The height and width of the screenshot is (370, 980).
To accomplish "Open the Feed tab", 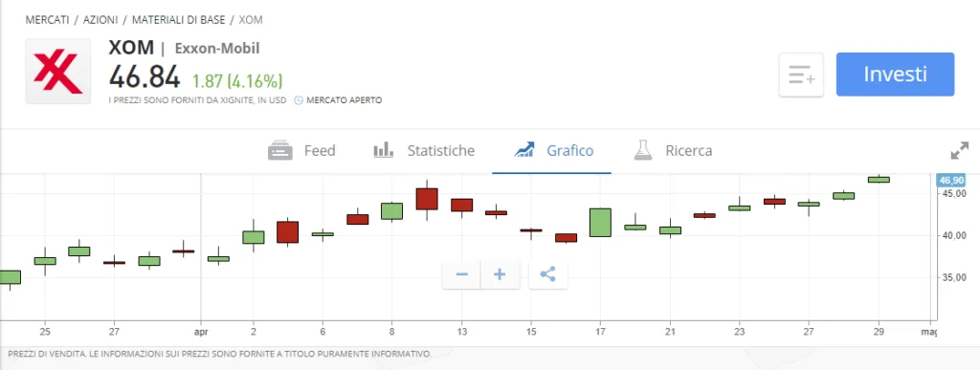I will coord(301,150).
